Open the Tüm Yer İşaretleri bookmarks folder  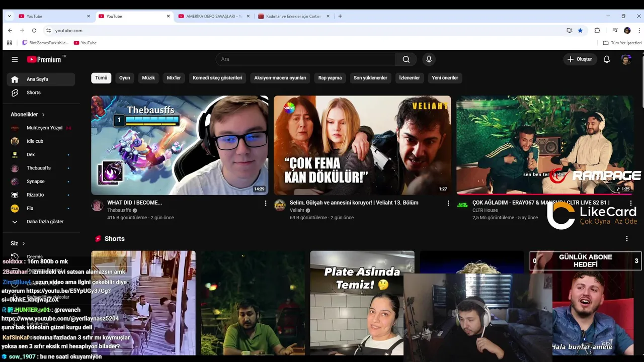point(622,43)
